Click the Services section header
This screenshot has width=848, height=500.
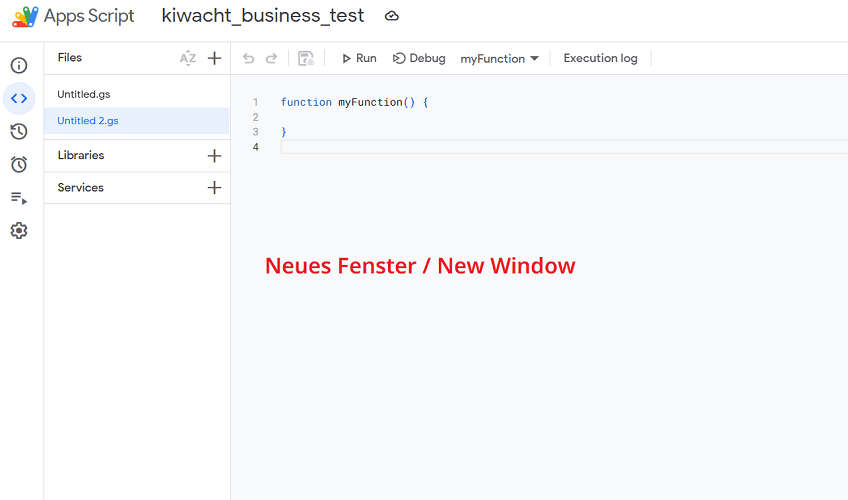coord(81,188)
